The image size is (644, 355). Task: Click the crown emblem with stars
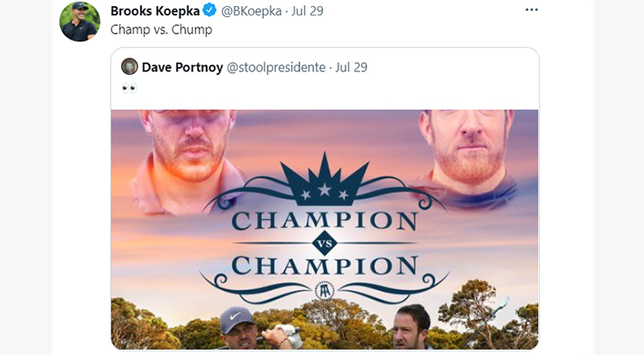point(325,180)
